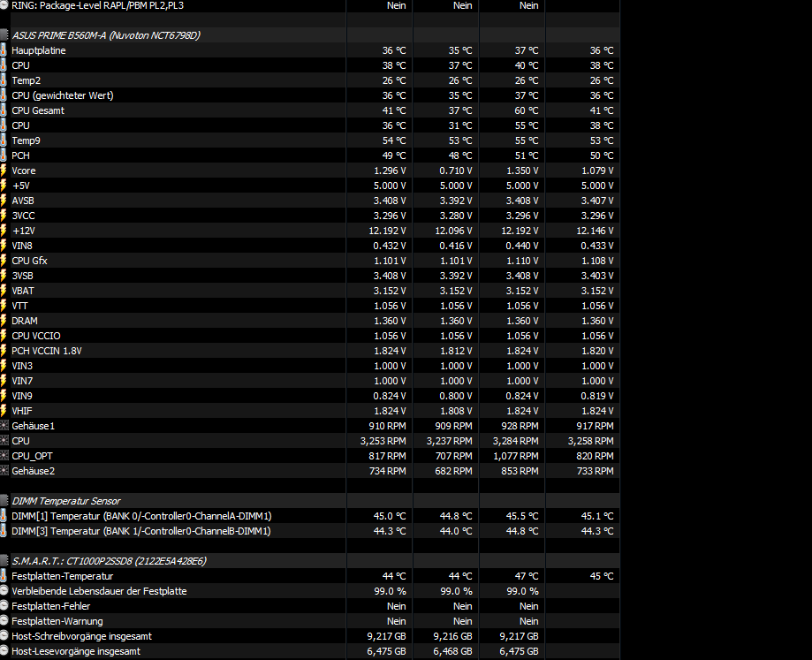Select the fan icon next to Gehäuse2

click(4, 471)
